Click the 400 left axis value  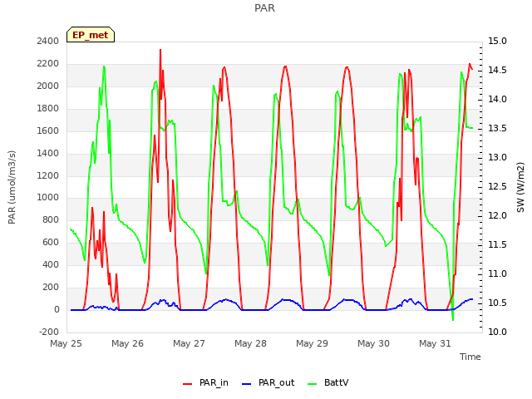pos(51,264)
